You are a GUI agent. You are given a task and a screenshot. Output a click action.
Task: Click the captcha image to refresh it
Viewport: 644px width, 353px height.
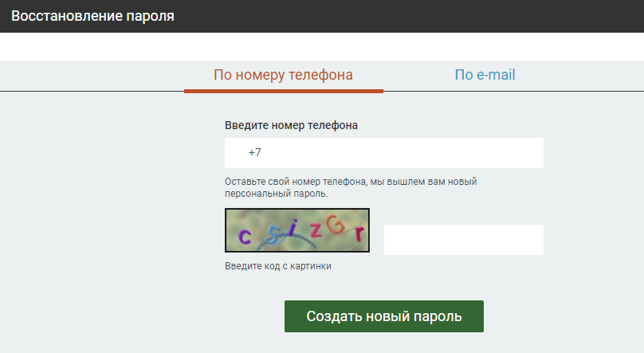297,230
